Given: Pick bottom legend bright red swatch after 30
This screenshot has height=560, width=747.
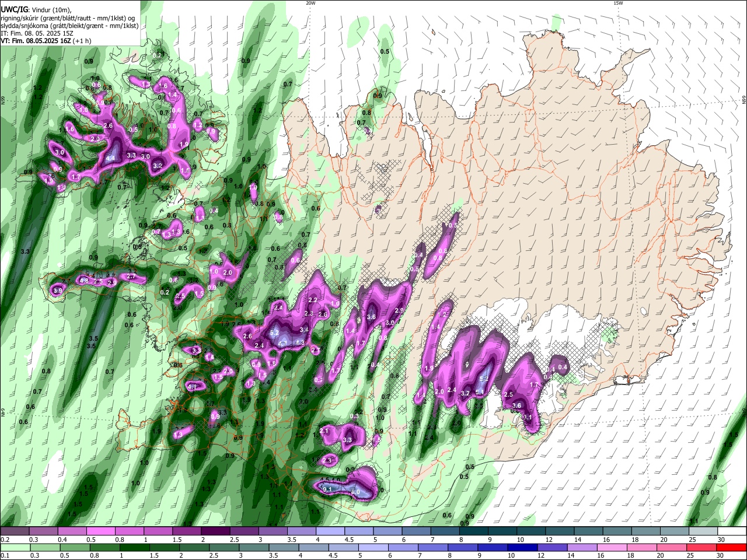Looking at the screenshot, I should point(731,547).
